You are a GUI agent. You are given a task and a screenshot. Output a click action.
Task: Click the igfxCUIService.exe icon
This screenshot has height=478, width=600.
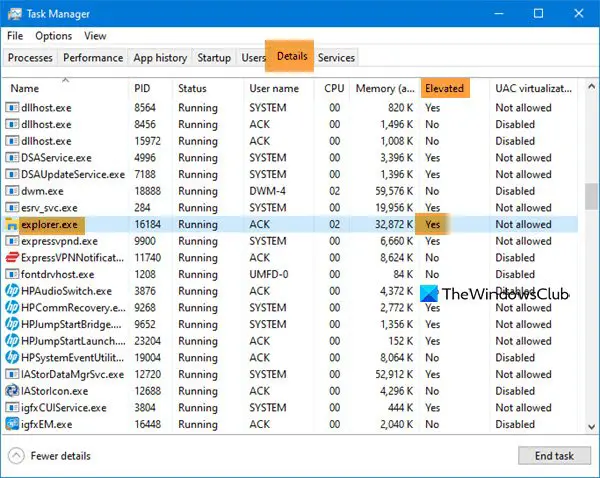tap(12, 408)
